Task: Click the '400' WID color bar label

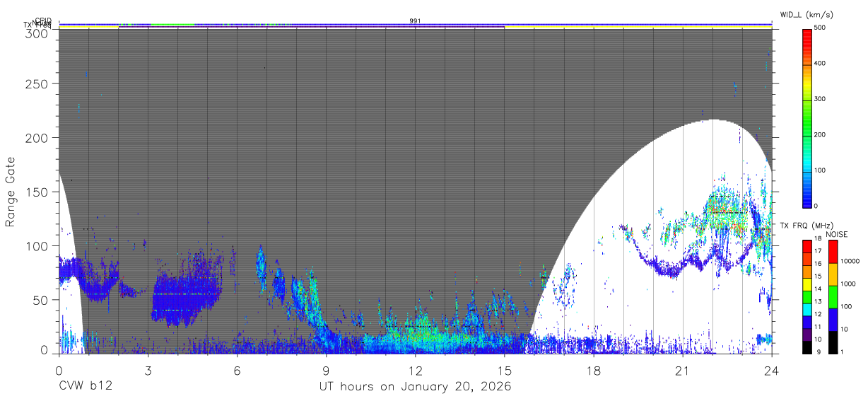Action: (821, 64)
